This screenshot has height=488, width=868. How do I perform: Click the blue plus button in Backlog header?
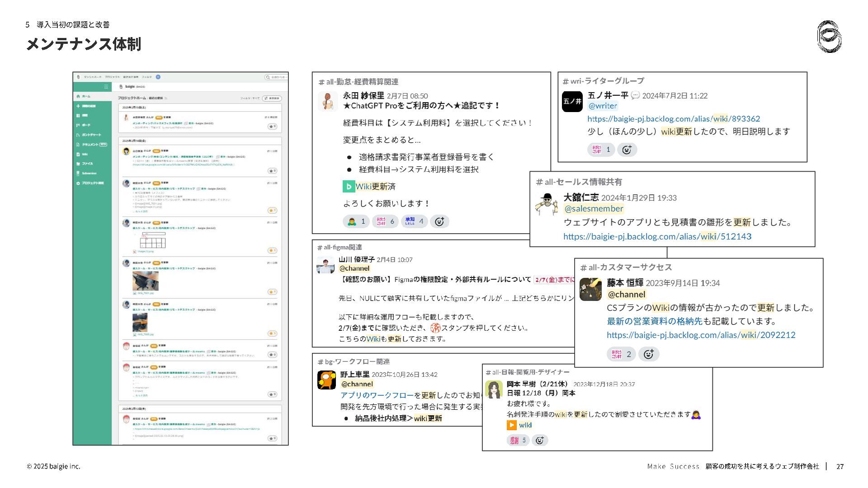click(158, 77)
